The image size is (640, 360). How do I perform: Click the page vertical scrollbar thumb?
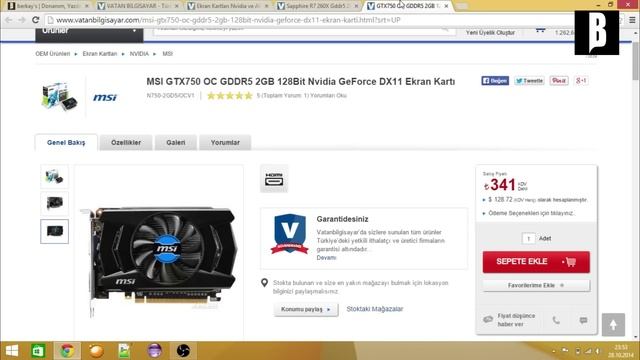point(636,60)
